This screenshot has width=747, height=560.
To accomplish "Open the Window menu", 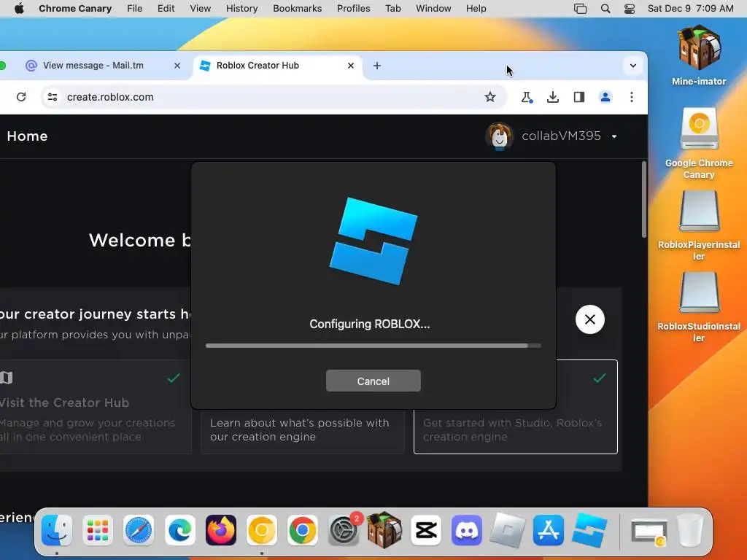I will (433, 9).
